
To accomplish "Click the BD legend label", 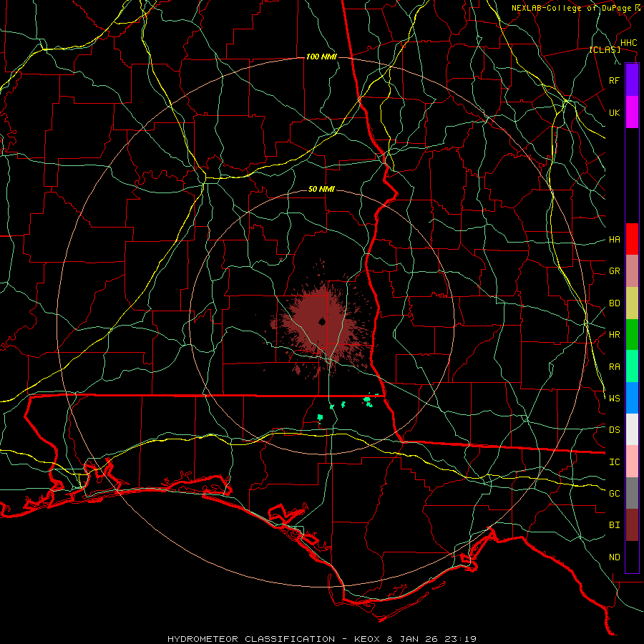I will click(614, 303).
